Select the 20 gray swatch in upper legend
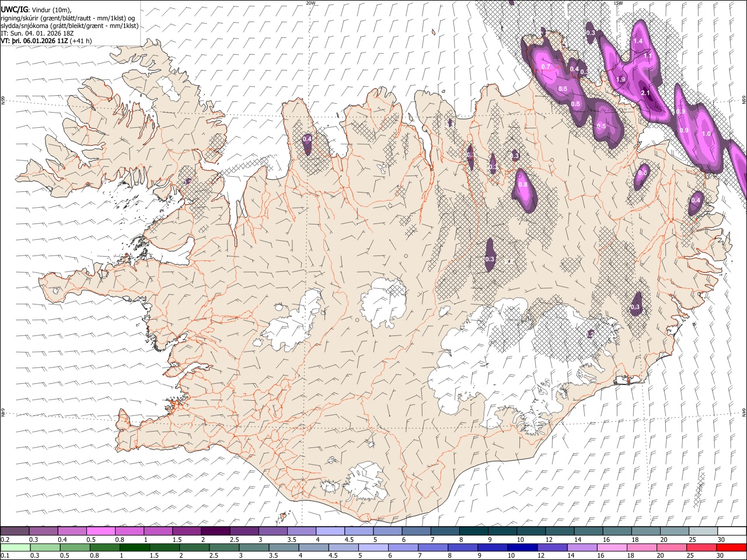The width and height of the screenshot is (747, 560). [675, 531]
